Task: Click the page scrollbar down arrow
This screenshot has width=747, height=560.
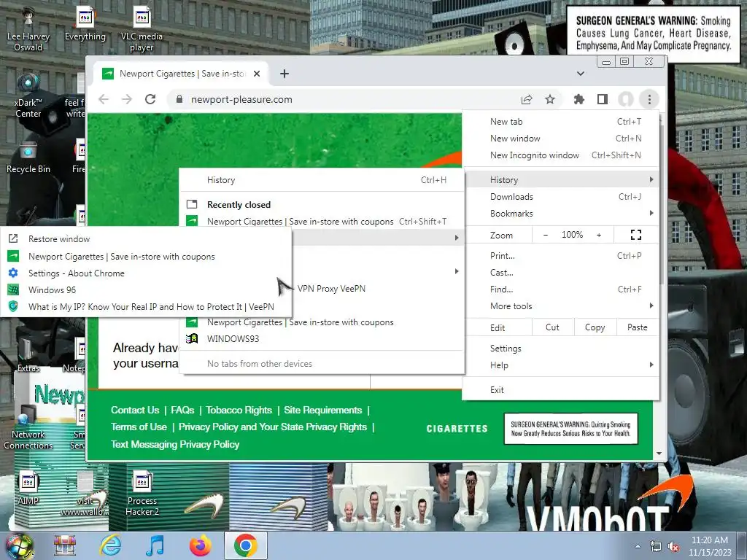Action: 659,454
